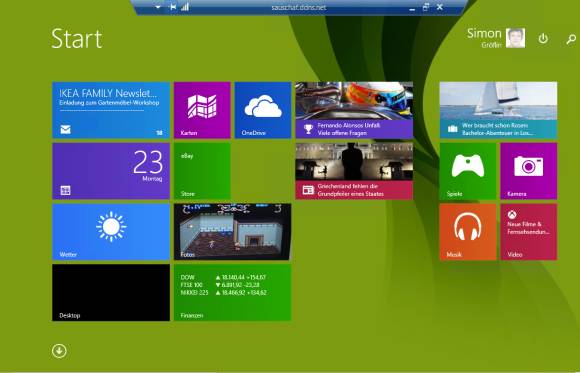Launch the Spiele Xbox games tile
Image resolution: width=580 pixels, height=373 pixels.
pyautogui.click(x=468, y=171)
